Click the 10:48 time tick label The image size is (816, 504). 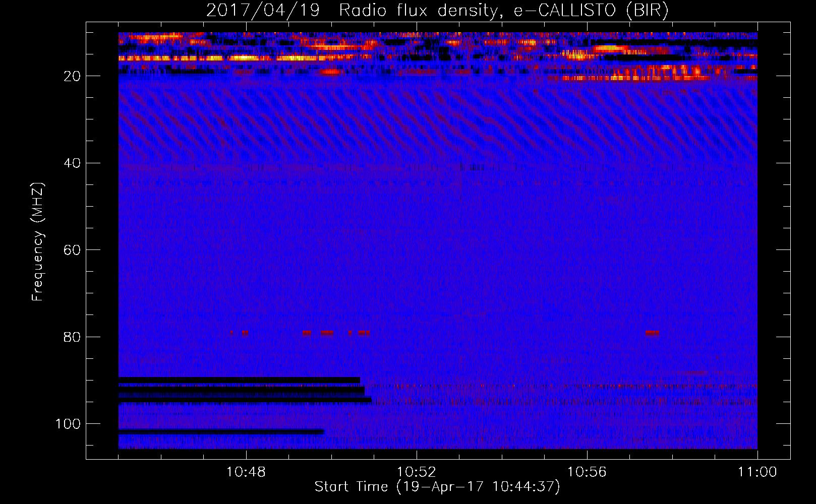tap(246, 472)
